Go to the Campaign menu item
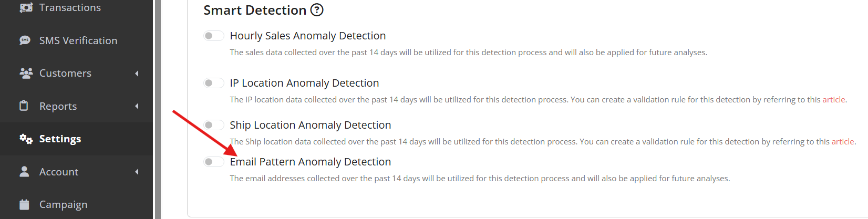868x219 pixels. pos(63,204)
